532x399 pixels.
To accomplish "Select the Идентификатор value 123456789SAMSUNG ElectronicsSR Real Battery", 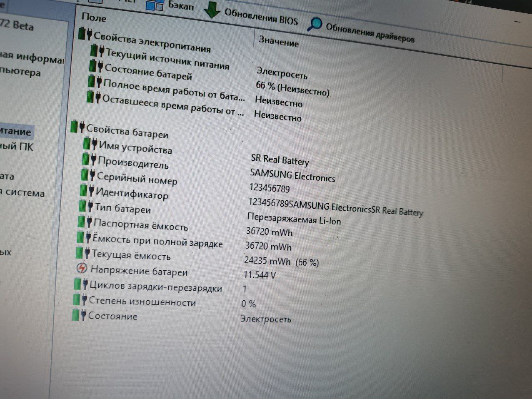I will tap(336, 207).
